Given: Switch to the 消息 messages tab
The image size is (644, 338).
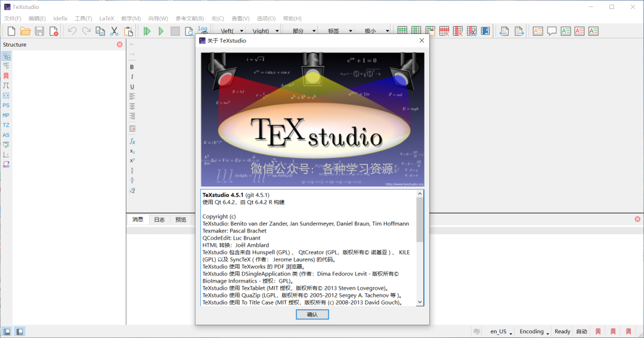Looking at the screenshot, I should pos(138,220).
